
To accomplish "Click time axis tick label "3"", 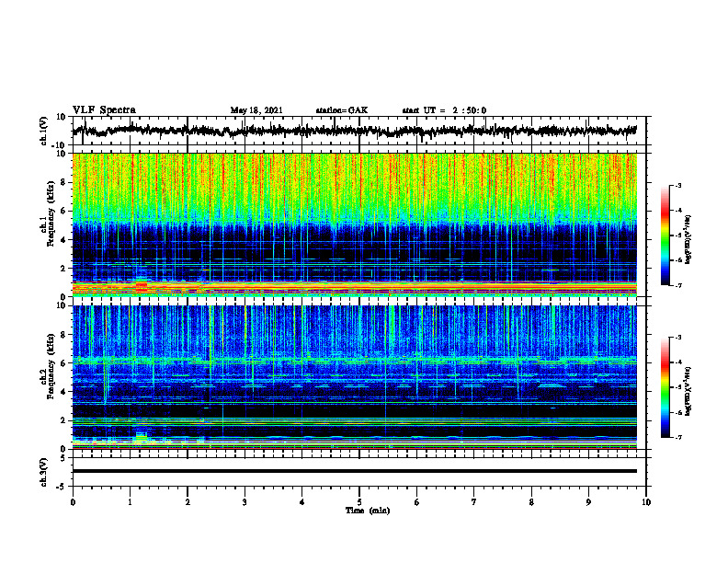I will [x=245, y=502].
